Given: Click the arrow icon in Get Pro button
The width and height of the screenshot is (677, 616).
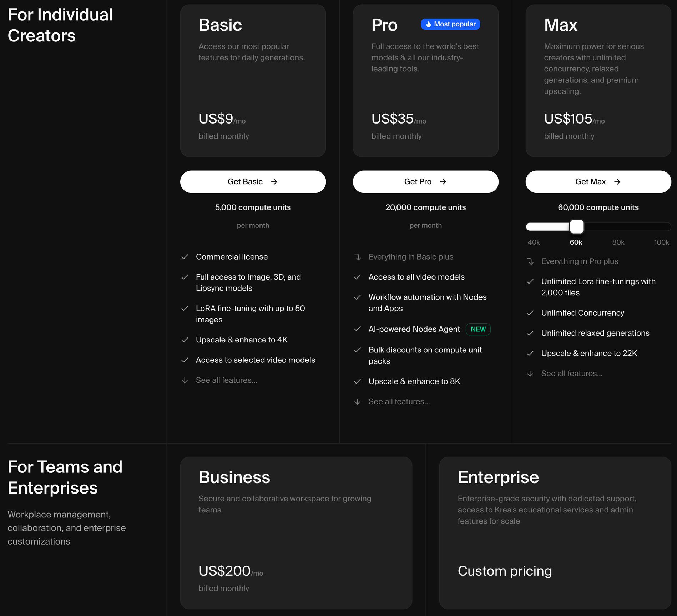Looking at the screenshot, I should pyautogui.click(x=443, y=182).
